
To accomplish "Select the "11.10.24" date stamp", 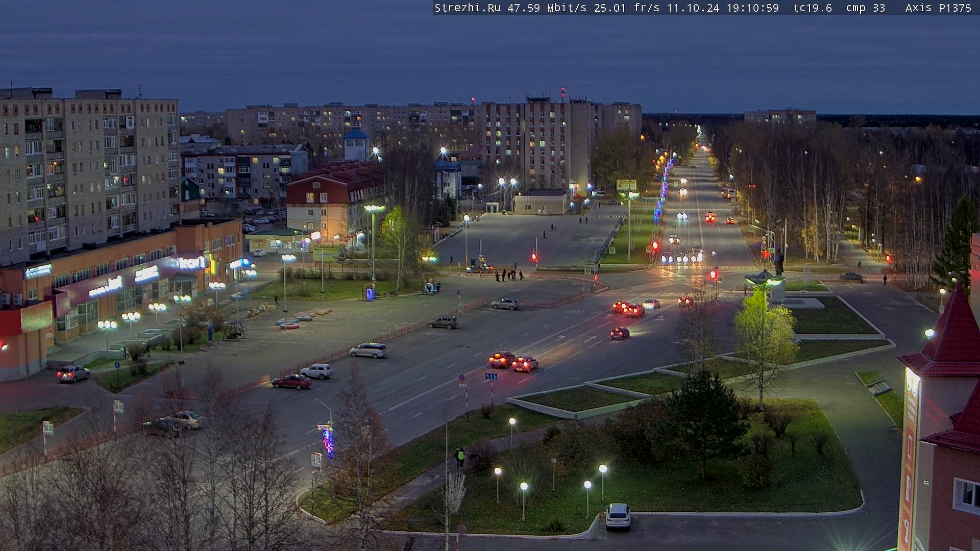I will pyautogui.click(x=693, y=8).
